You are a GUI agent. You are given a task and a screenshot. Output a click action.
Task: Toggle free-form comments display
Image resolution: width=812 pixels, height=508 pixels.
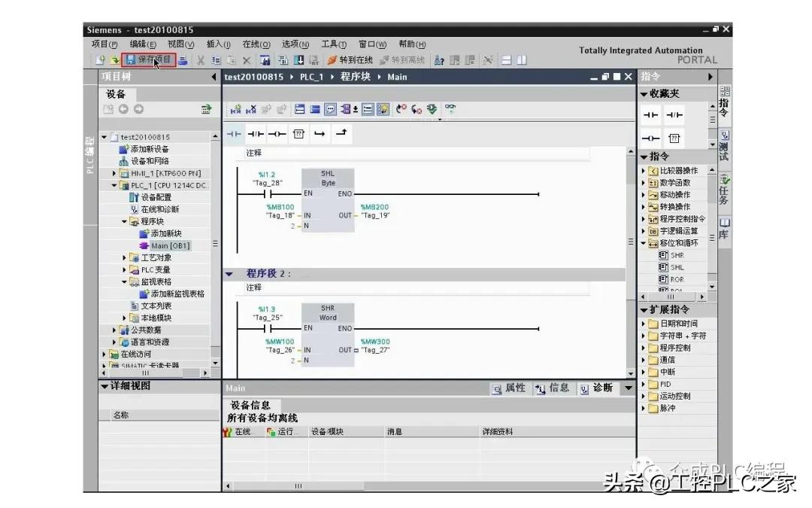pos(330,109)
